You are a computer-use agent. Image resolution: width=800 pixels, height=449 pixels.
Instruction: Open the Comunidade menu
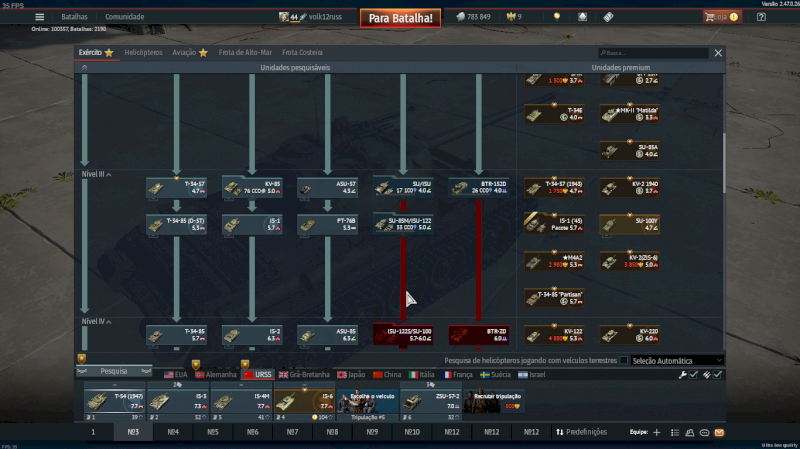click(124, 17)
